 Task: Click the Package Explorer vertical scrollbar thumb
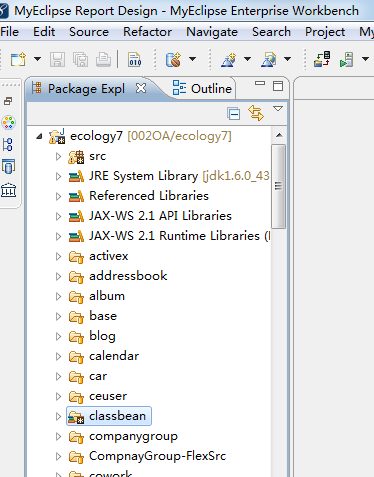(x=279, y=186)
